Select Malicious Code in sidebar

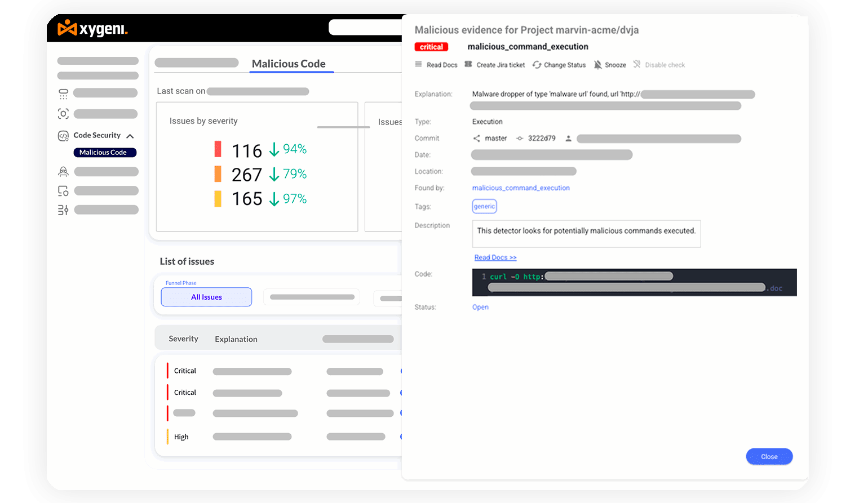pyautogui.click(x=103, y=153)
